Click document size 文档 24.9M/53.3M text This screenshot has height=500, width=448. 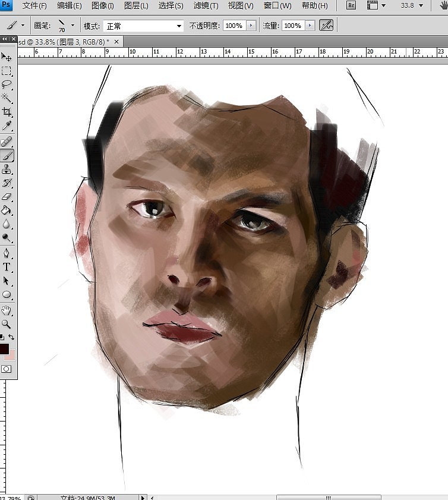point(88,498)
